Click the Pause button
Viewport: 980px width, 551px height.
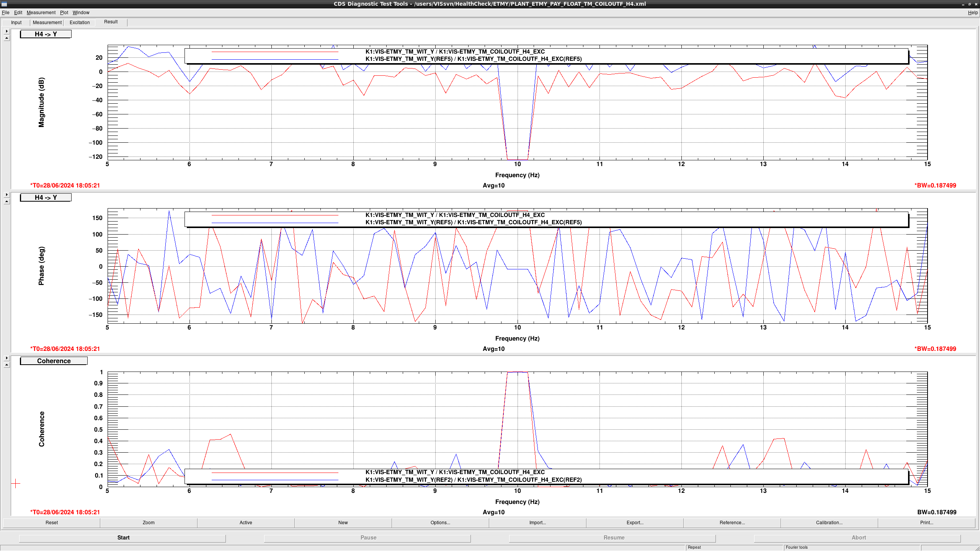pos(368,538)
